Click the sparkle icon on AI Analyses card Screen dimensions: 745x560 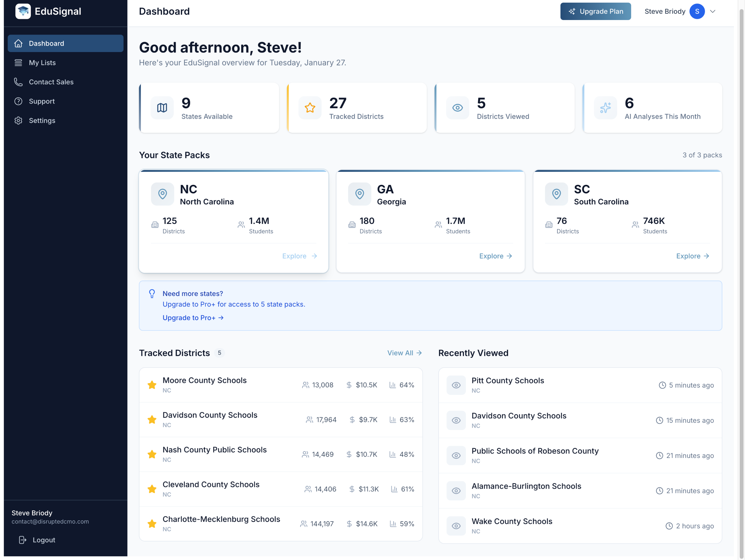[x=605, y=108]
